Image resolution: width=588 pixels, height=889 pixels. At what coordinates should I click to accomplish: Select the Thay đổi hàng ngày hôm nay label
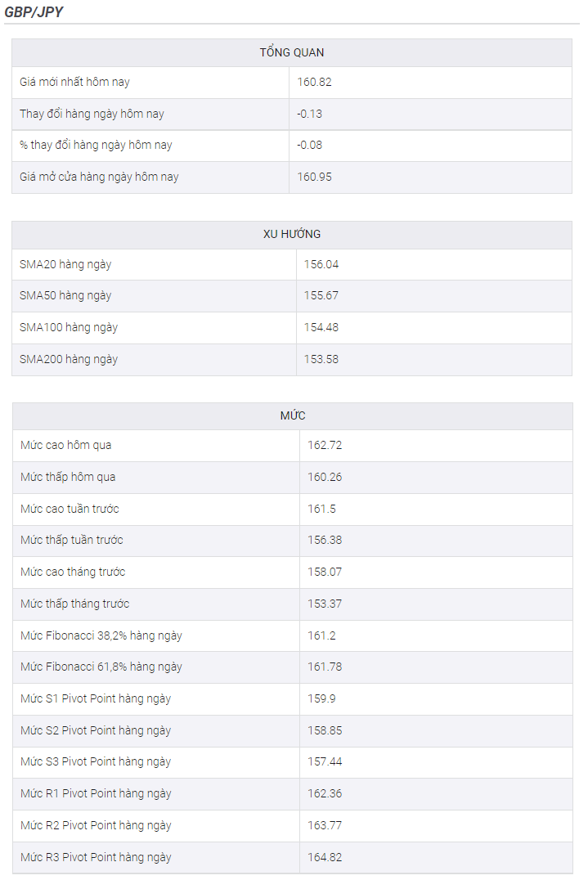(x=92, y=114)
